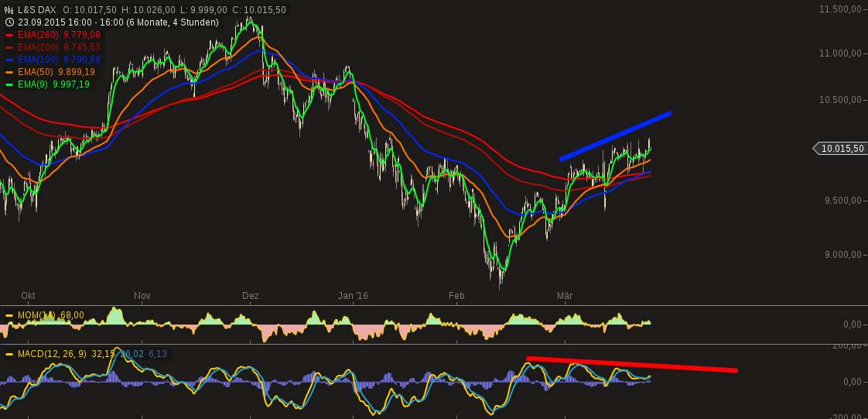
Task: Select the high value H: 10.026,00
Action: (x=149, y=10)
